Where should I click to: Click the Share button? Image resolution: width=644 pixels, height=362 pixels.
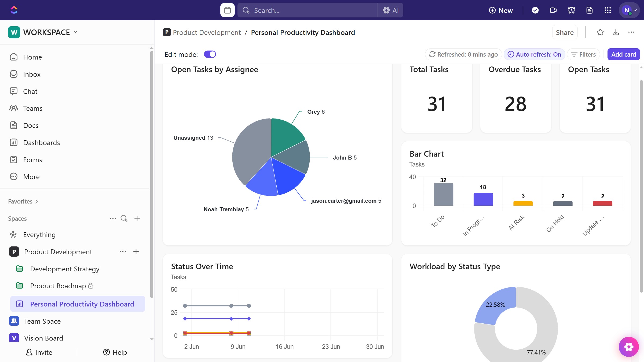click(x=565, y=32)
